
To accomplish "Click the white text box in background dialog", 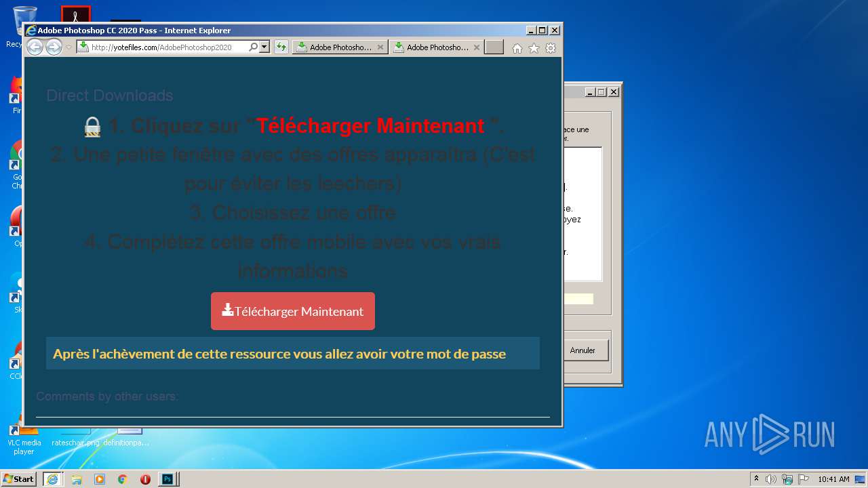I will point(582,213).
